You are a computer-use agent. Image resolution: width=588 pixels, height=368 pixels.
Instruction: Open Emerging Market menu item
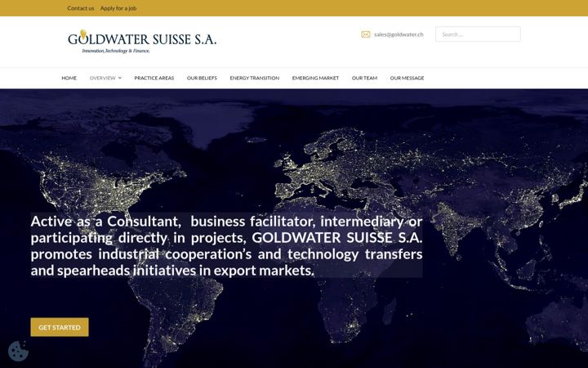point(315,79)
